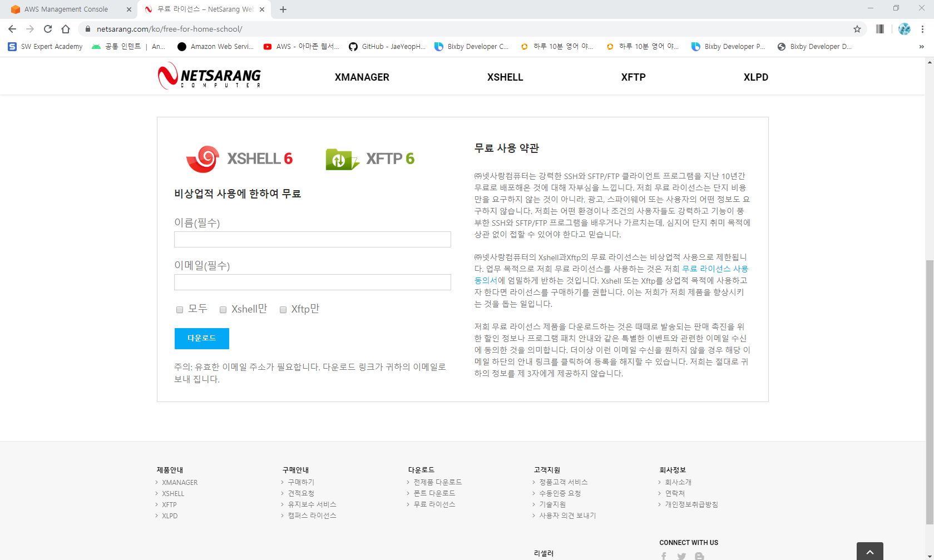The image size is (934, 560).
Task: Click the browser back arrow
Action: pyautogui.click(x=12, y=29)
